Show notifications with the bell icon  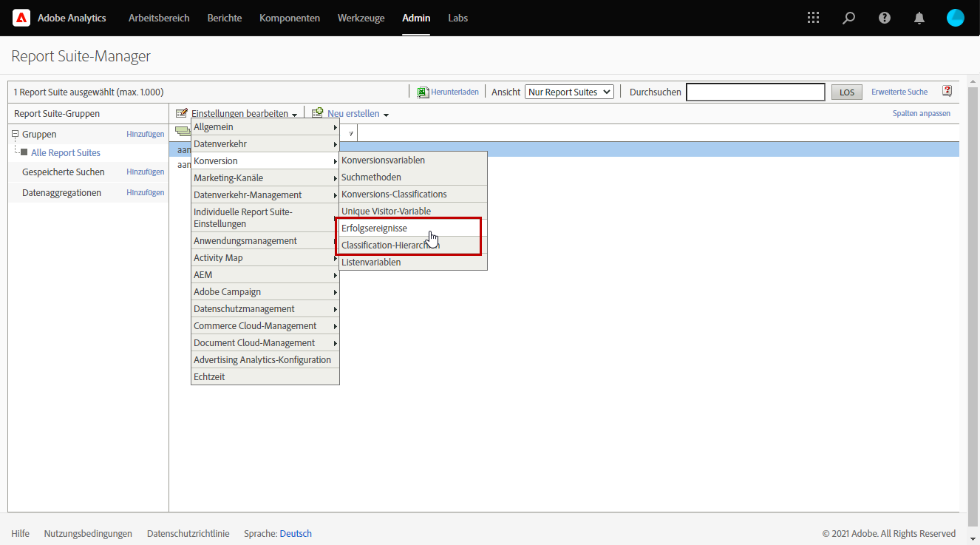[x=919, y=18]
